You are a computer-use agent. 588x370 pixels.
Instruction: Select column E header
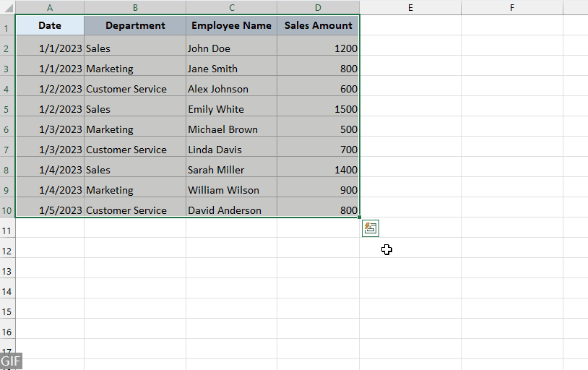tap(410, 7)
